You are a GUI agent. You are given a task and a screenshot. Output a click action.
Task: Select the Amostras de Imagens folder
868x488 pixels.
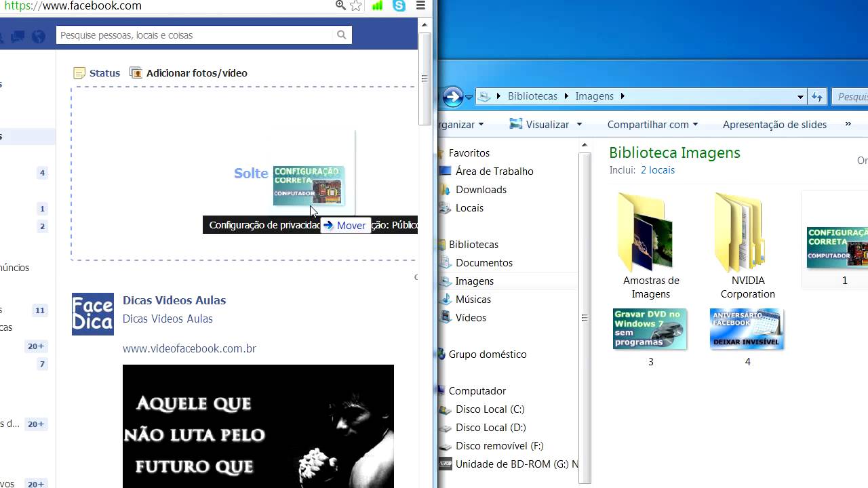tap(650, 246)
